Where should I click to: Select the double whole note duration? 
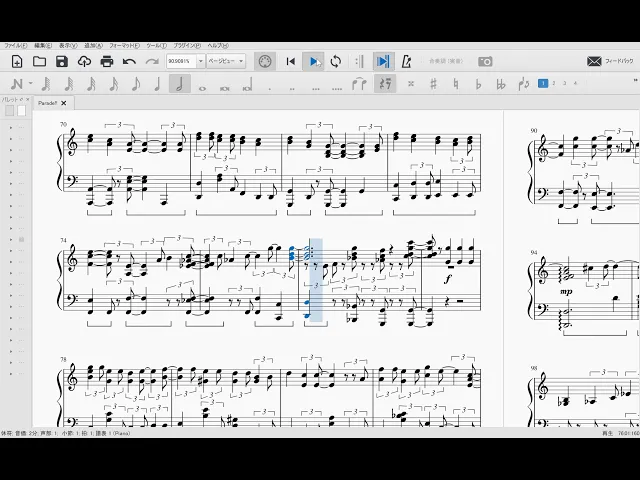(x=224, y=87)
